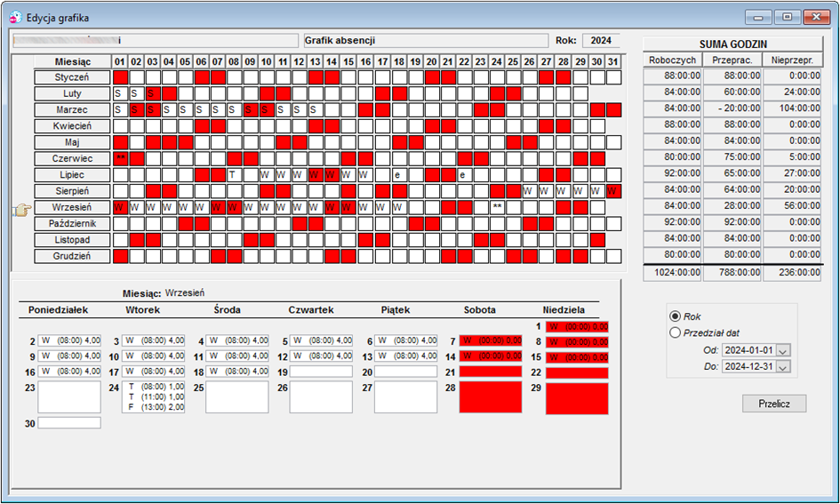Click the Roboczych column header

click(672, 60)
